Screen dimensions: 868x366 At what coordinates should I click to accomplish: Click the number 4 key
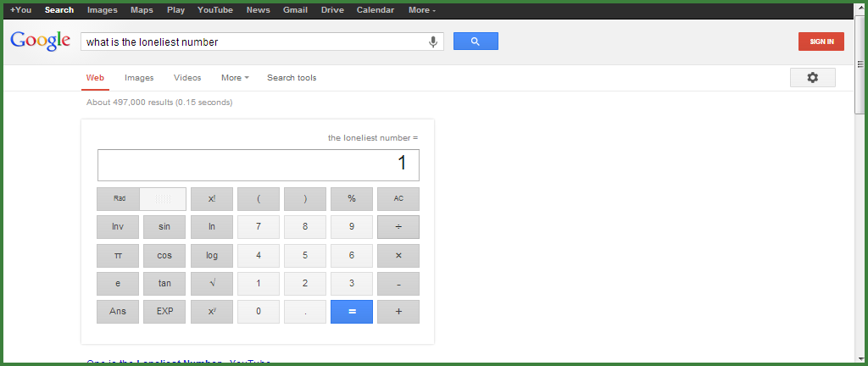pyautogui.click(x=259, y=255)
